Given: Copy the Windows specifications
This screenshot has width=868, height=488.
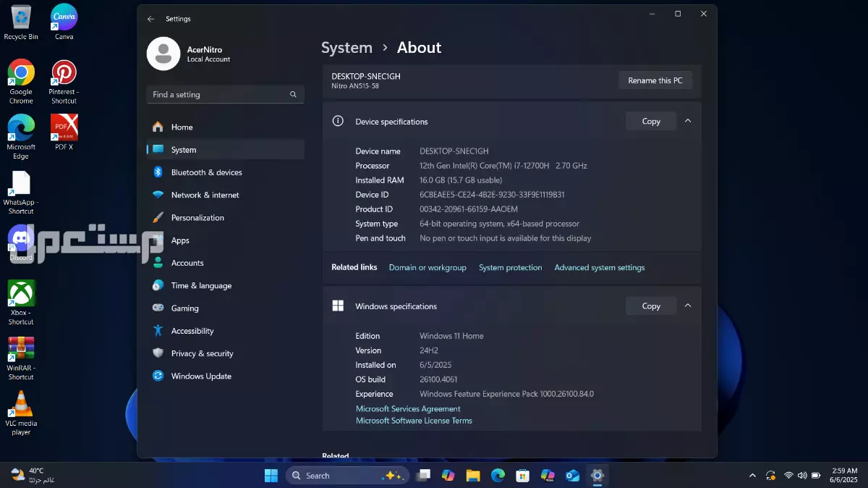Looking at the screenshot, I should click(x=651, y=306).
